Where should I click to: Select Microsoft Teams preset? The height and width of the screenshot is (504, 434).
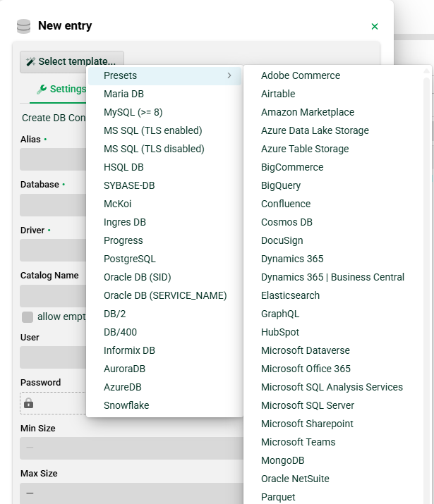point(334,442)
